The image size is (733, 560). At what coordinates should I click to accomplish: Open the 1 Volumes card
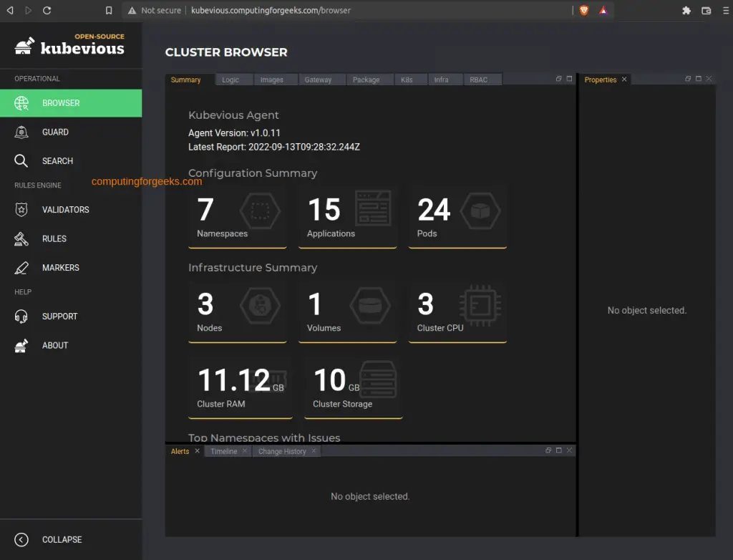(347, 312)
